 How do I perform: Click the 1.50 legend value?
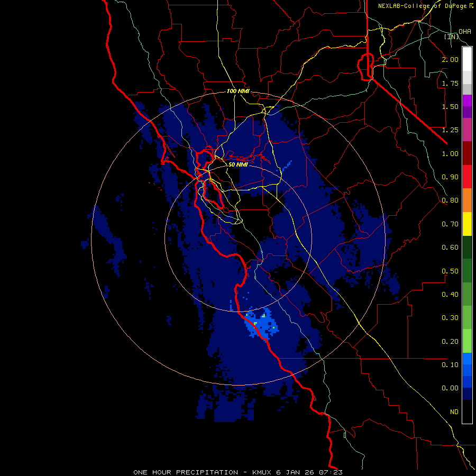coord(450,106)
